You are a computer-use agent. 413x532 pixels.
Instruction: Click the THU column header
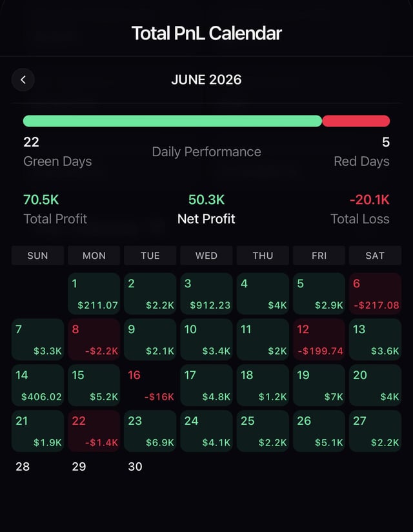coord(263,256)
